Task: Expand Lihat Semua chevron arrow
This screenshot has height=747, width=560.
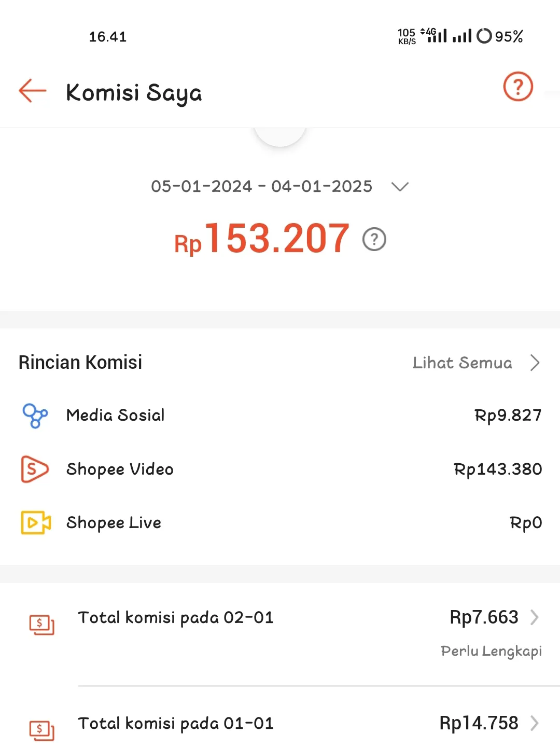Action: [x=535, y=363]
